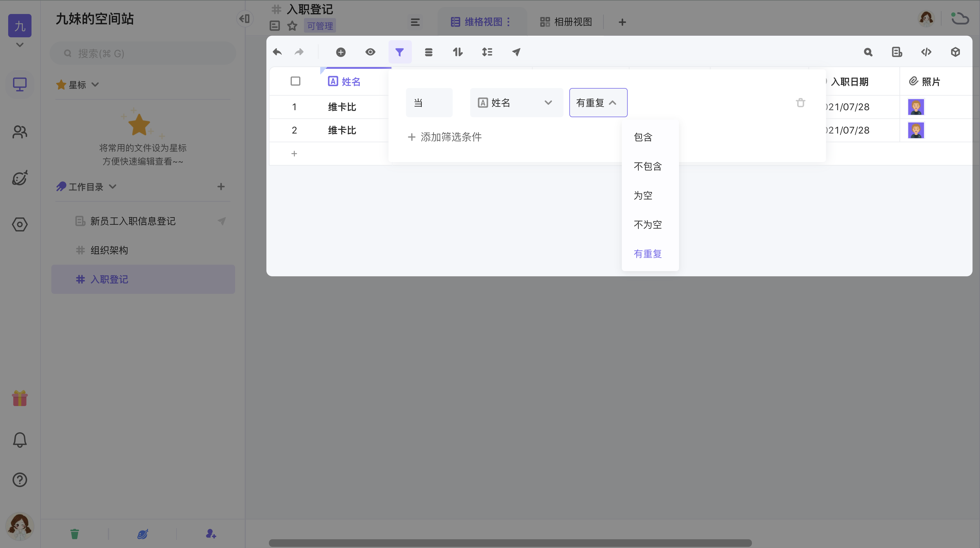Image resolution: width=980 pixels, height=548 pixels.
Task: Click the undo arrow in toolbar
Action: point(277,52)
